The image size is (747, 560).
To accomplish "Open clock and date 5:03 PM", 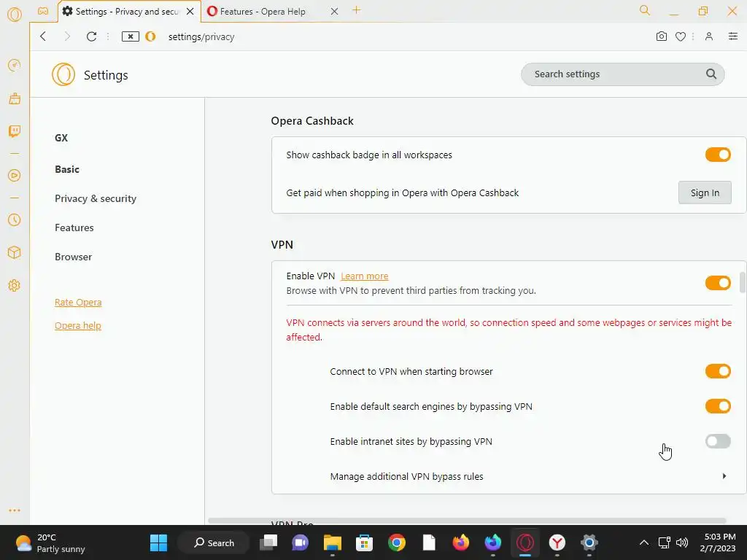I will click(x=718, y=542).
